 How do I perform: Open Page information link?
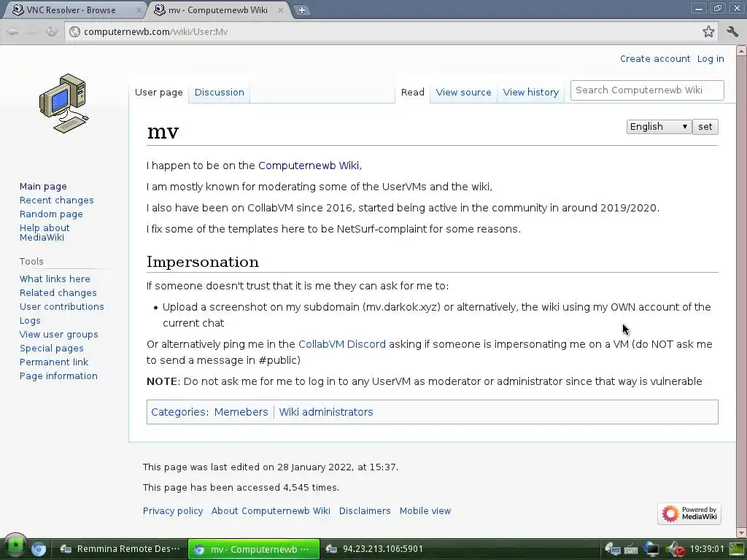(58, 376)
